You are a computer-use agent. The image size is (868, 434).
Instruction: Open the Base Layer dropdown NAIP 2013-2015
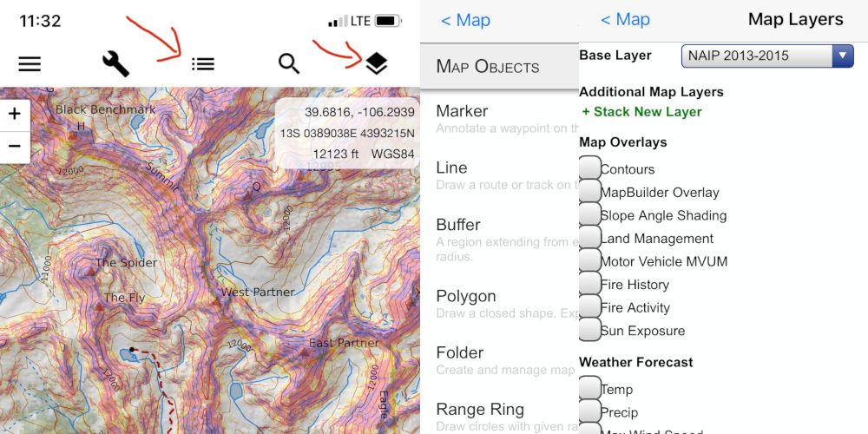(x=767, y=56)
